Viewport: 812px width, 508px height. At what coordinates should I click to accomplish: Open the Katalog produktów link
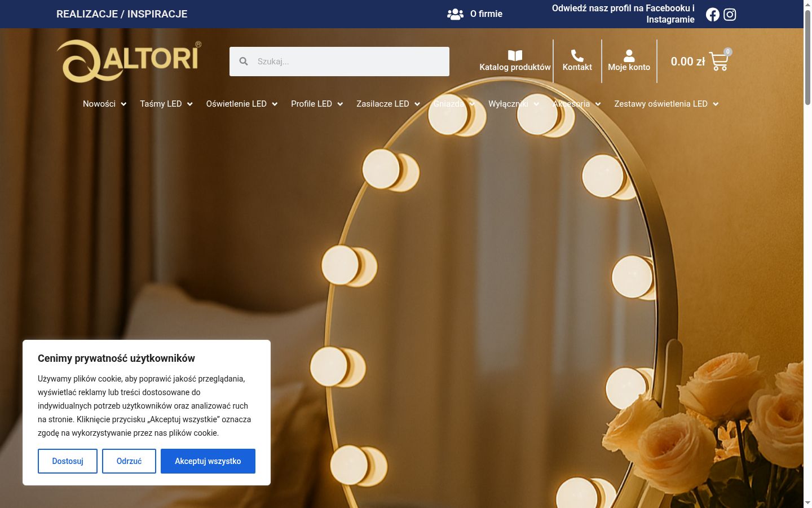pyautogui.click(x=515, y=67)
